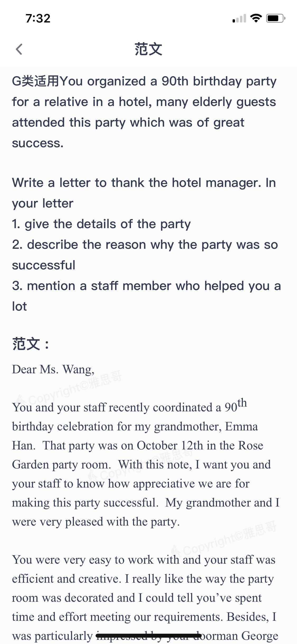
Task: Tap the cellular signal bars icon
Action: point(239,18)
